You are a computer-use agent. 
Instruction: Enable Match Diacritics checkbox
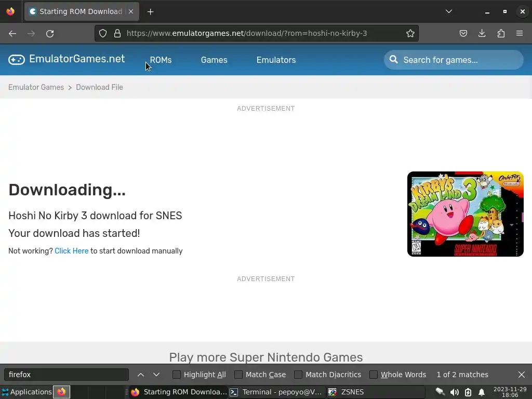tap(298, 375)
